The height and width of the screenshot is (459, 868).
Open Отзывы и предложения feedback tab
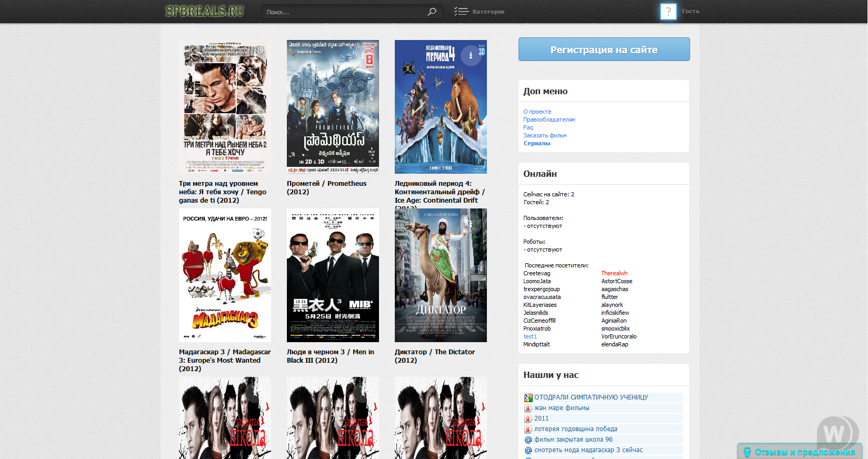pyautogui.click(x=800, y=452)
